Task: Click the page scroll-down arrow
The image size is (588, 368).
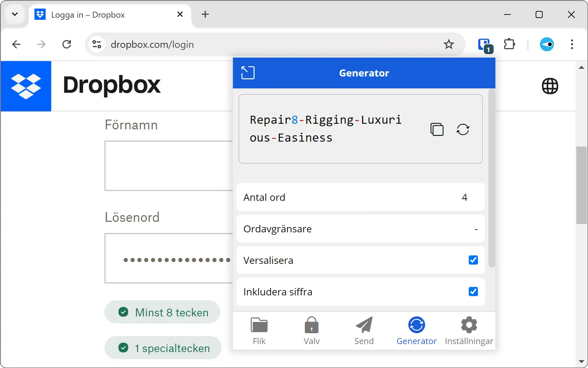Action: click(581, 362)
